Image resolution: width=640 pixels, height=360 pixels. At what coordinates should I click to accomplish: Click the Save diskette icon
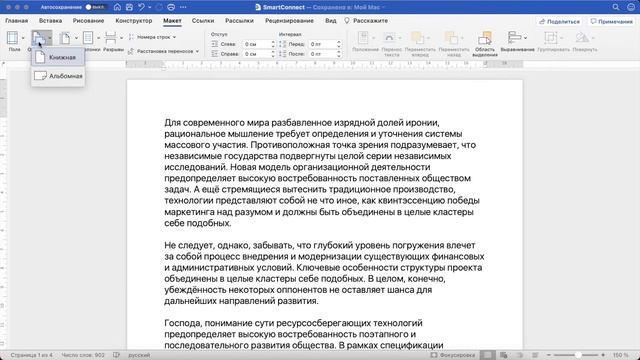coord(129,7)
